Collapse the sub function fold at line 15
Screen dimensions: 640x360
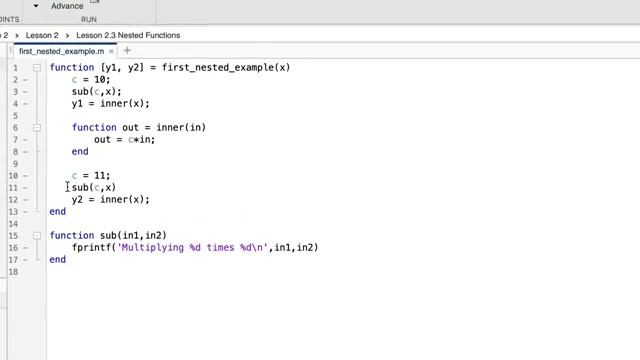37,236
